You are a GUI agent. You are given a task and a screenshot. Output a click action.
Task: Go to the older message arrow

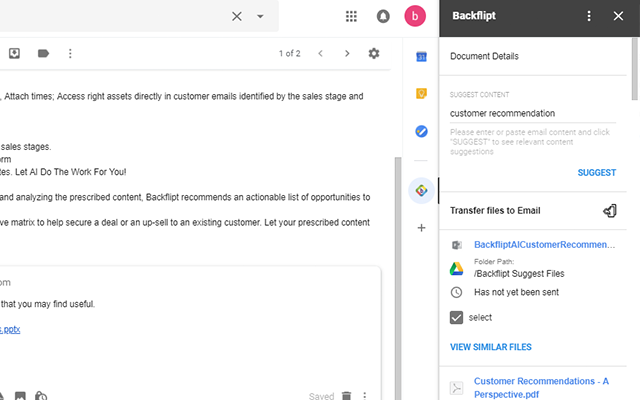point(347,53)
